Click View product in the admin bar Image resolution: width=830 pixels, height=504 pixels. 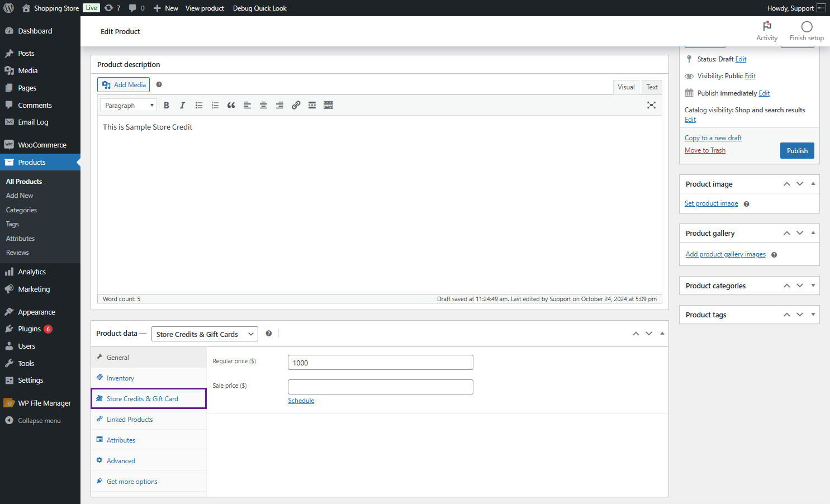[205, 8]
